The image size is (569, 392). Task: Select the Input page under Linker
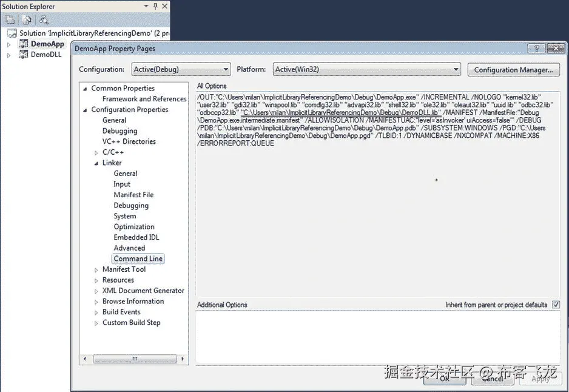[121, 184]
